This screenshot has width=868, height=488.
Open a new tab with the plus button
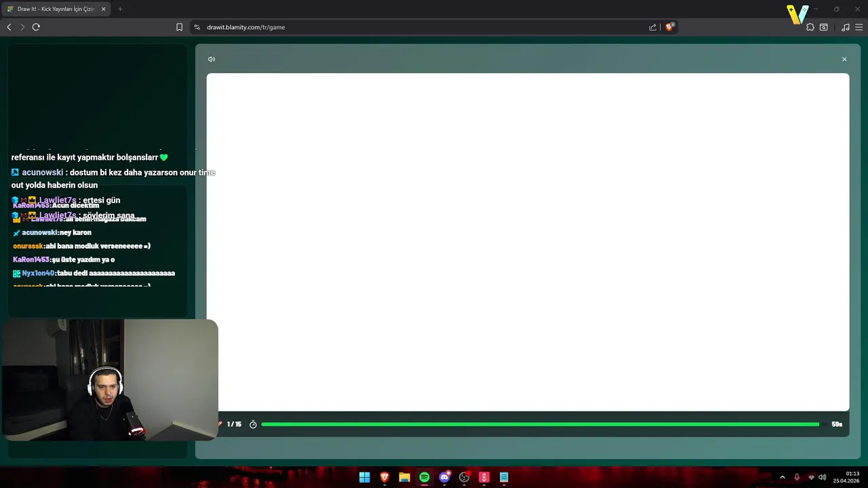click(120, 9)
